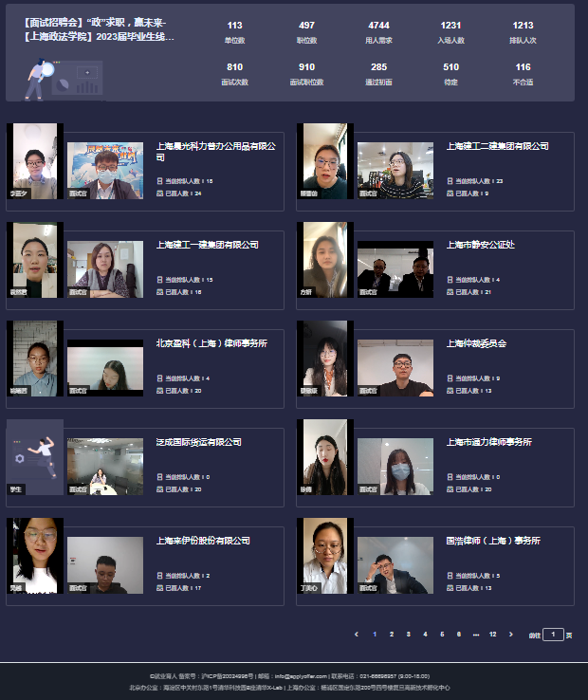This screenshot has width=588, height=700.
Task: Open 上海建工一建集团有限公司 company name
Action: [x=207, y=245]
